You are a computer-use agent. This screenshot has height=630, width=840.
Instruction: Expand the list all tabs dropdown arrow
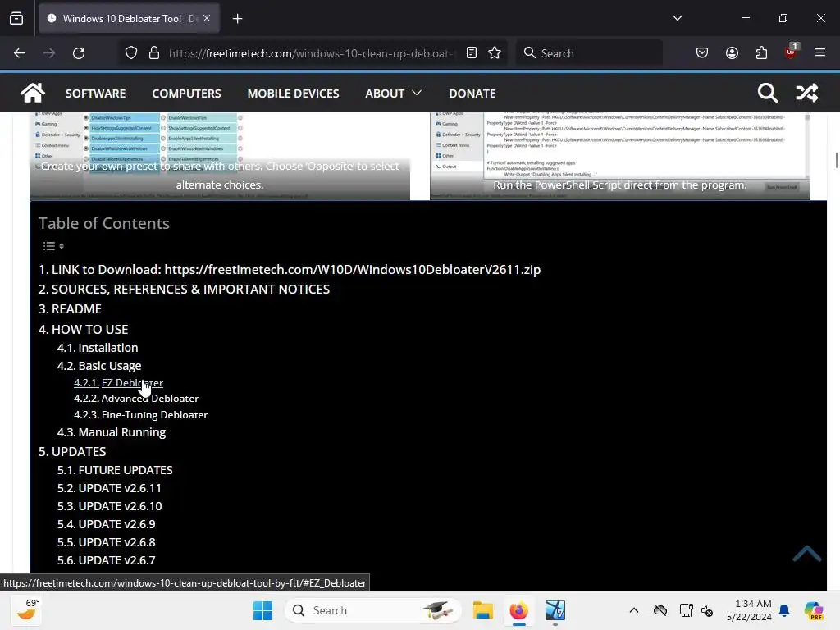pos(677,18)
